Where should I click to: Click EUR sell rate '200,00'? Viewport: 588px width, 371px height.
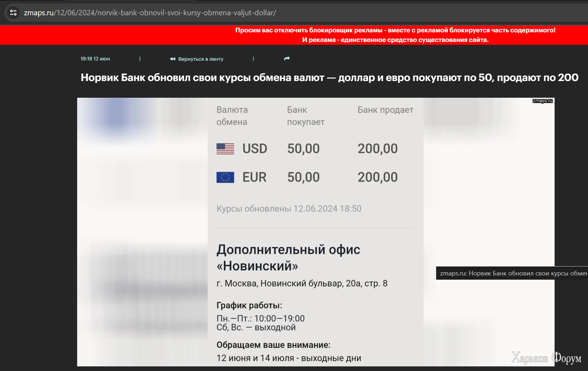pyautogui.click(x=378, y=177)
